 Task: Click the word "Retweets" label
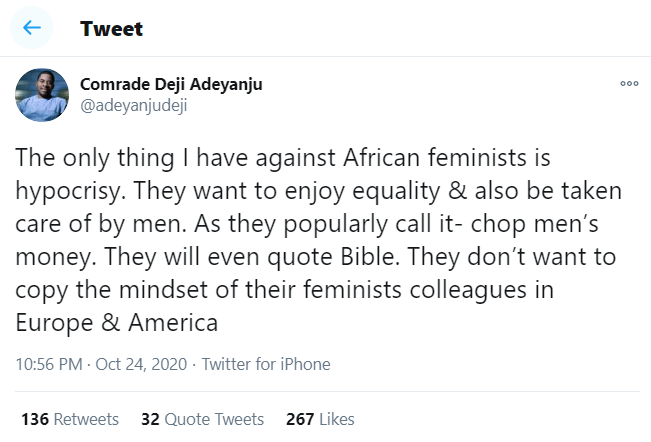(x=86, y=419)
